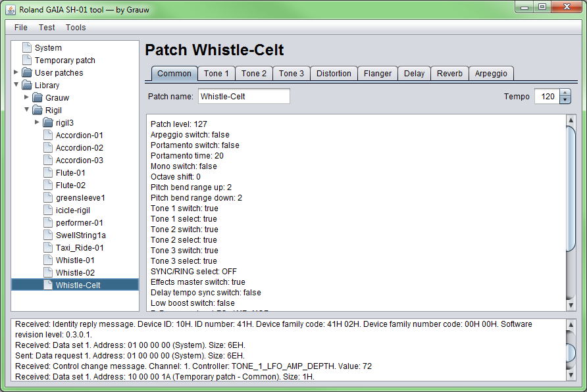
Task: Click the Library folder icon
Action: pos(26,85)
